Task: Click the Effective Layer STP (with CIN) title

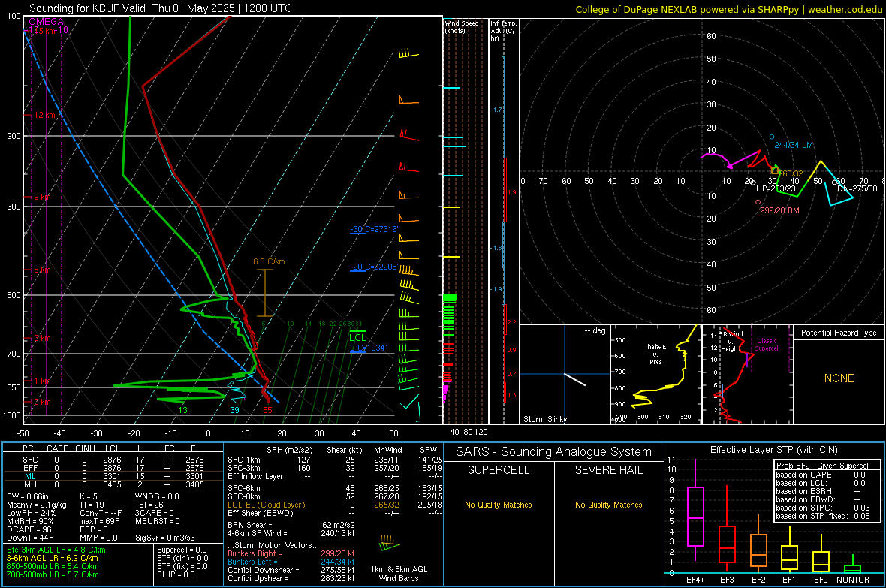Action: tap(773, 450)
